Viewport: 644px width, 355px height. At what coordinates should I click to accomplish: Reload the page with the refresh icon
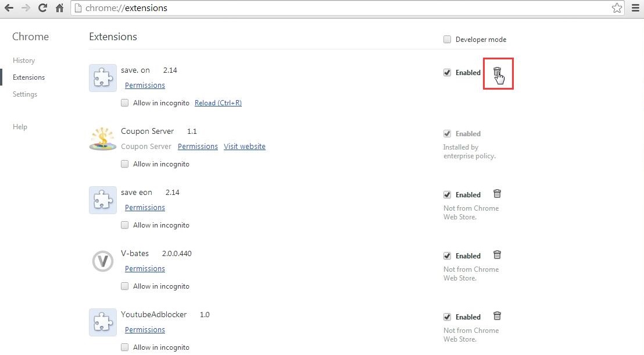click(42, 8)
